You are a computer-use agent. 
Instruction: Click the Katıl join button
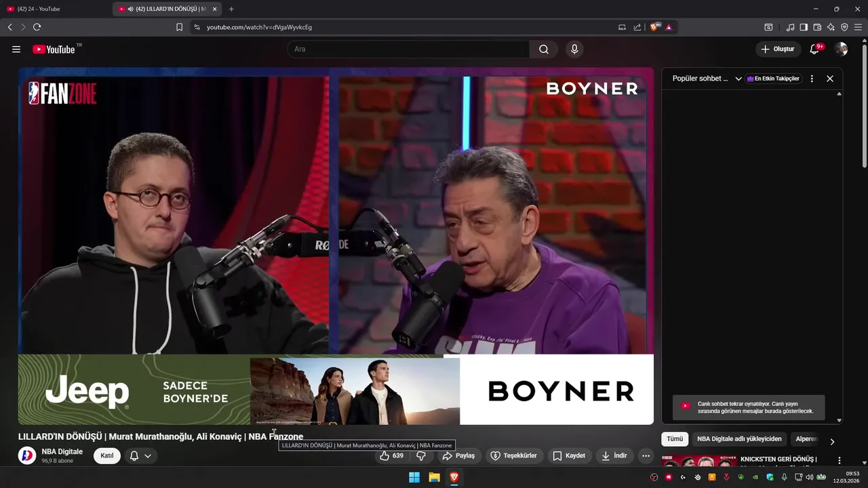pyautogui.click(x=107, y=455)
